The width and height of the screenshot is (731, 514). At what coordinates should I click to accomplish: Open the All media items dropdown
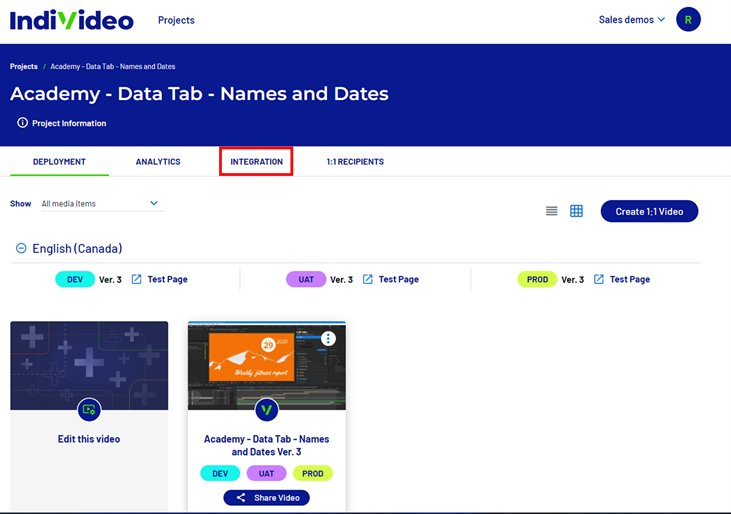click(103, 204)
